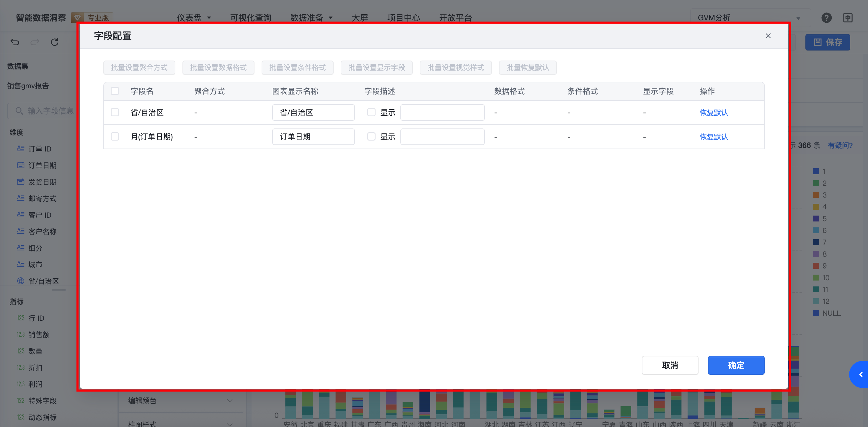Open the help question mark icon

826,18
